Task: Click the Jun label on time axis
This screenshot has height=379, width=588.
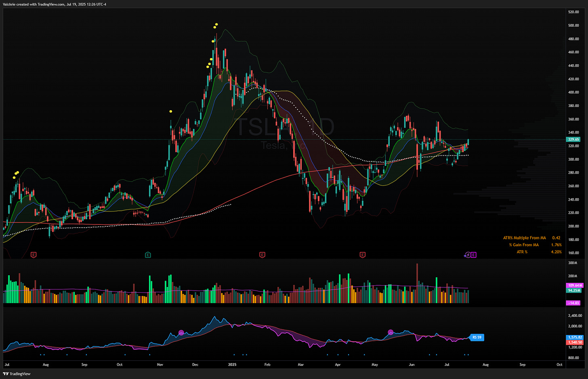Action: 412,364
